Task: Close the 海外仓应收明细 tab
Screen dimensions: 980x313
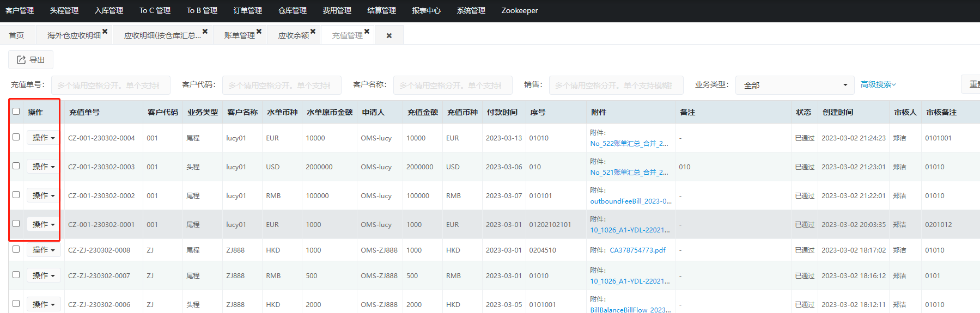Action: [105, 32]
